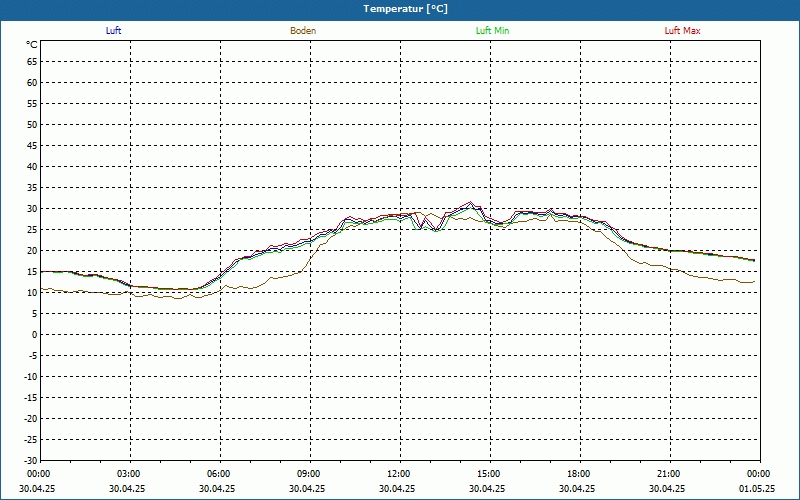Click the 40 value on temperature axis

coord(32,167)
